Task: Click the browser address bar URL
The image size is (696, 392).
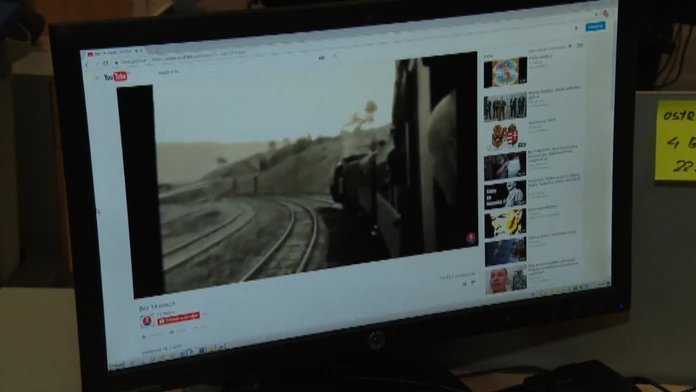Action: click(x=198, y=57)
